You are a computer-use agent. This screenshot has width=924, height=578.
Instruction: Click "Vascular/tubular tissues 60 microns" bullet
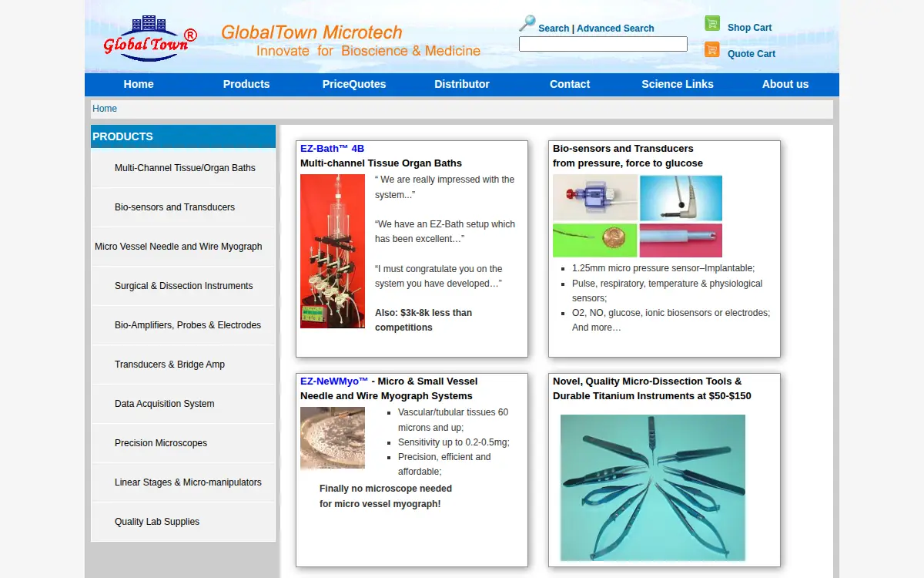click(x=453, y=420)
